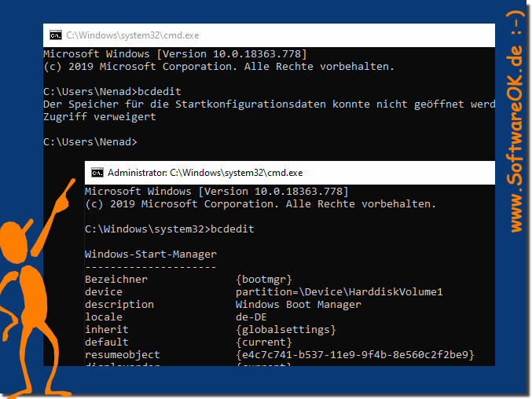The height and width of the screenshot is (399, 532).
Task: Click the cmd icon in the upper window title bar
Action: [x=56, y=35]
